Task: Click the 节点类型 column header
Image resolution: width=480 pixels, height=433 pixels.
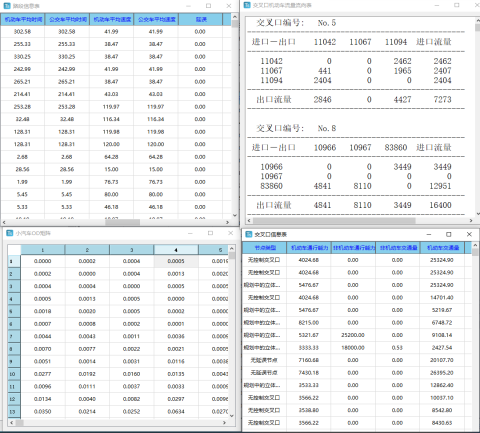Action: point(265,248)
